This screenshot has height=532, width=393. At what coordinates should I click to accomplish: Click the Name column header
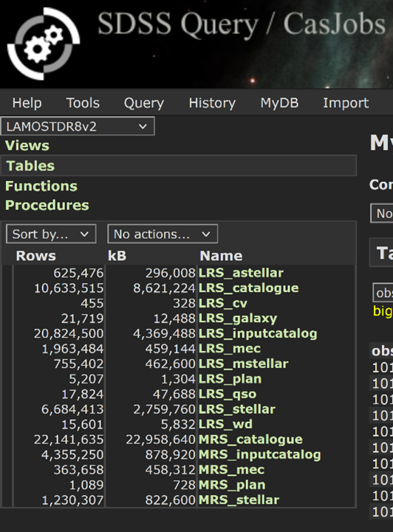tap(221, 256)
